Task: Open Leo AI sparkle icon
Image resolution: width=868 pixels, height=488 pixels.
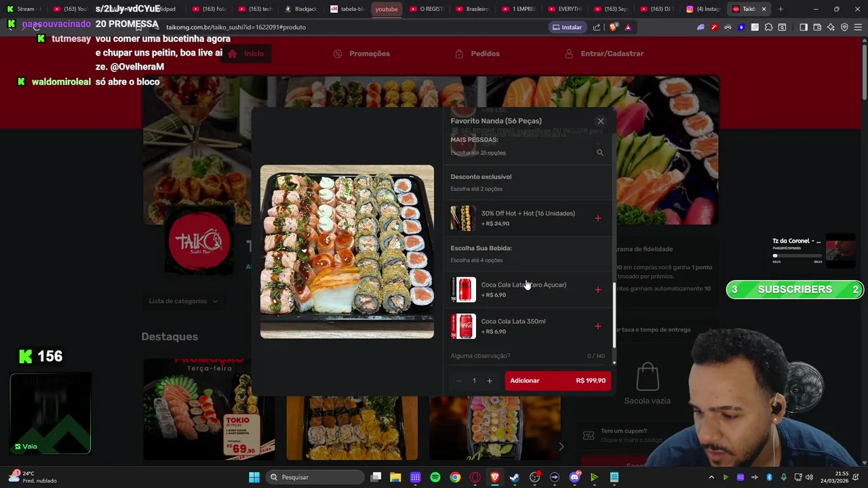Action: [831, 27]
